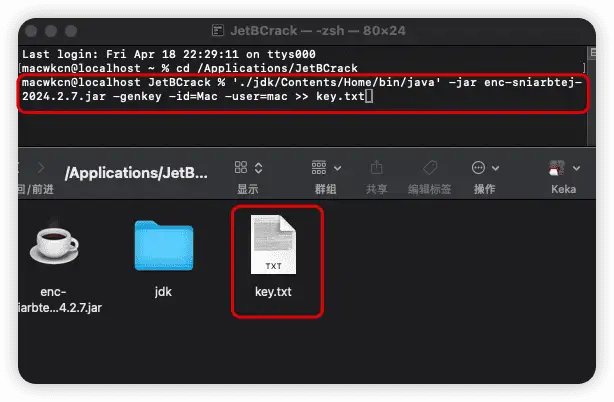
Task: Click the Group arrangement icon
Action: pyautogui.click(x=319, y=168)
